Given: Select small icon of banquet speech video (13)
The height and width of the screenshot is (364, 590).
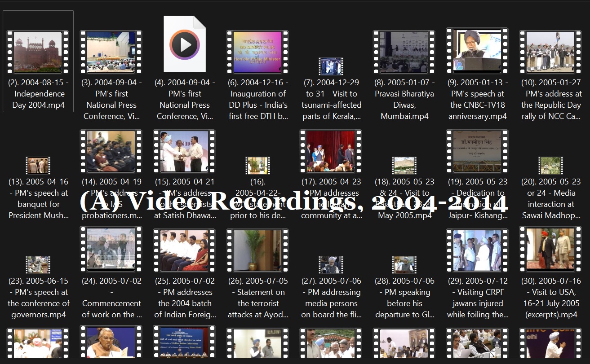Looking at the screenshot, I should pyautogui.click(x=38, y=166).
